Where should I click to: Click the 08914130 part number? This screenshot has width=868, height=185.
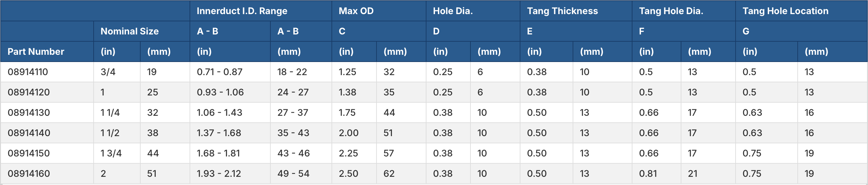click(29, 113)
